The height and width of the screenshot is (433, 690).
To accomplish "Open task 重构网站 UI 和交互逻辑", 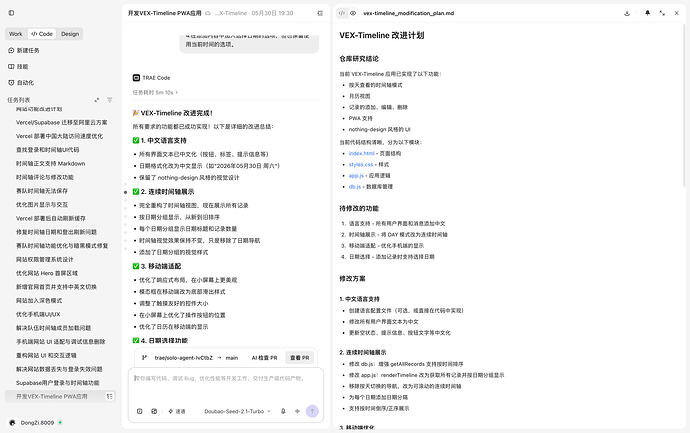I will [46, 355].
